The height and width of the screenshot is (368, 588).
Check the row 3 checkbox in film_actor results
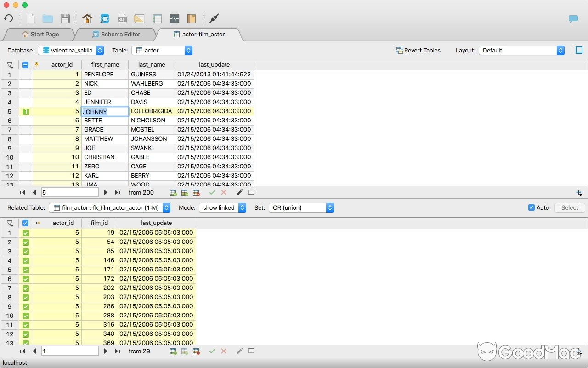(25, 251)
